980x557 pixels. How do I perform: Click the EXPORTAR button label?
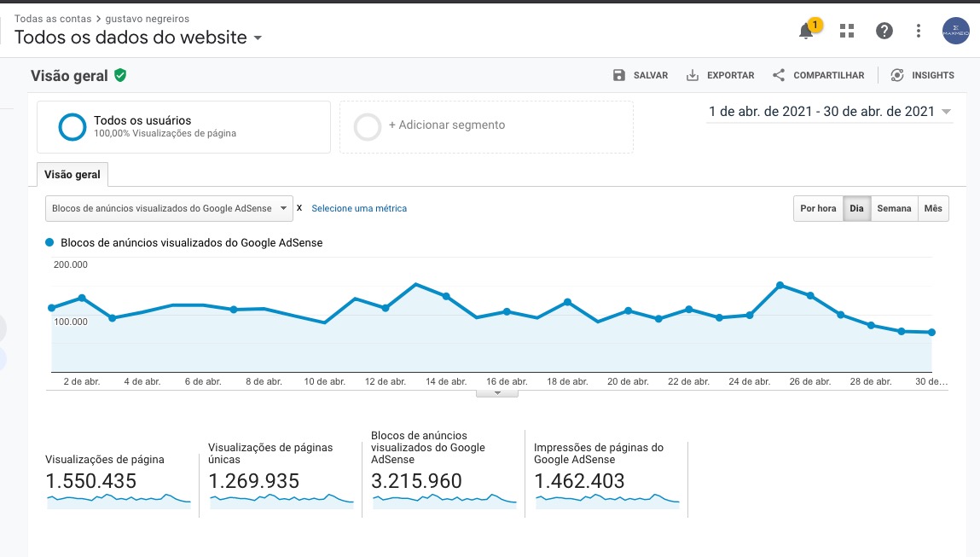[731, 75]
